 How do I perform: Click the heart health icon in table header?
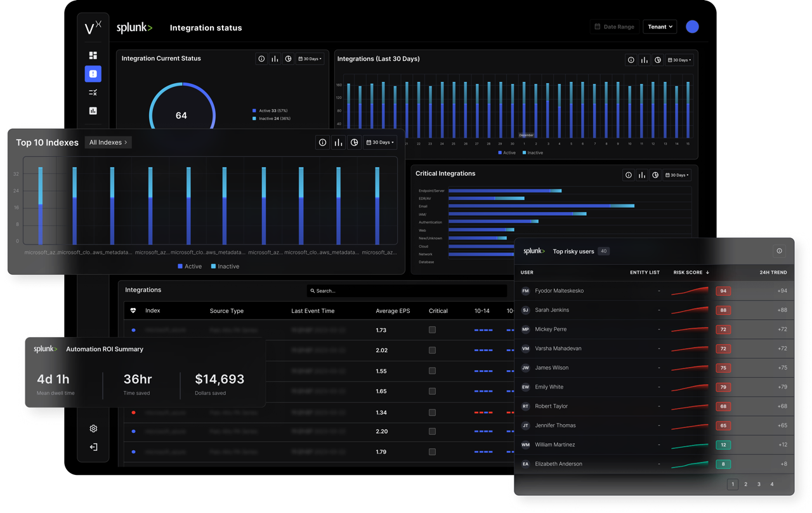[133, 310]
